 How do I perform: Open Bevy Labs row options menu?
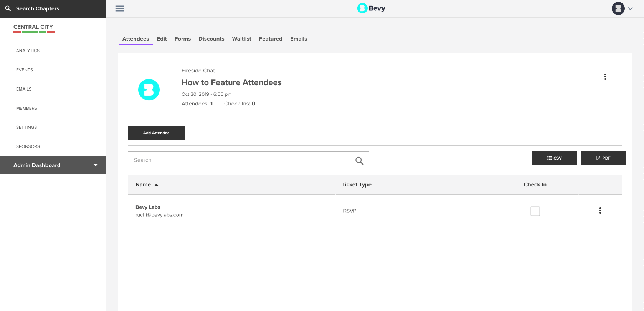(x=600, y=211)
